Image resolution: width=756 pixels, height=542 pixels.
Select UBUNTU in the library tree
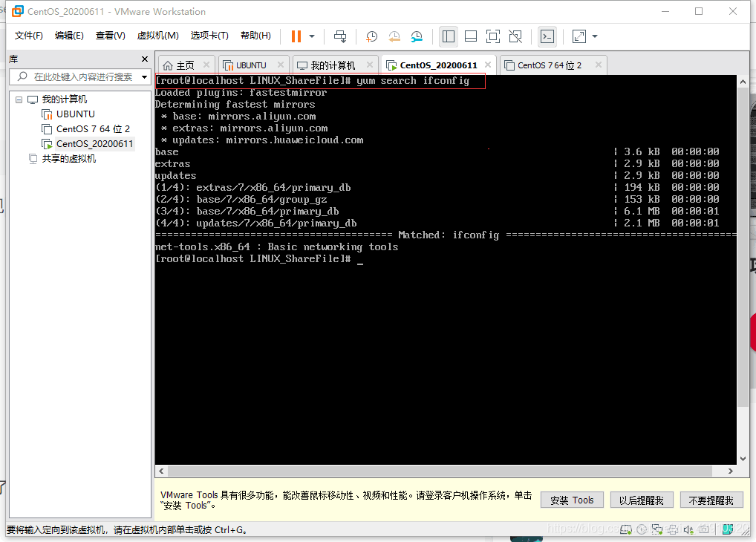tap(75, 114)
